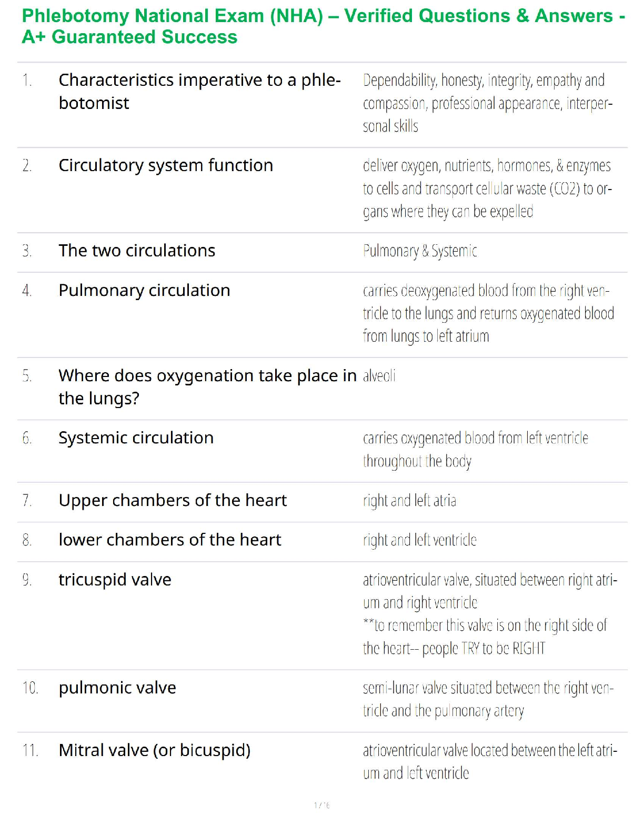644x834 pixels.
Task: Select the 'Circulatory system function' term
Action: [x=166, y=165]
